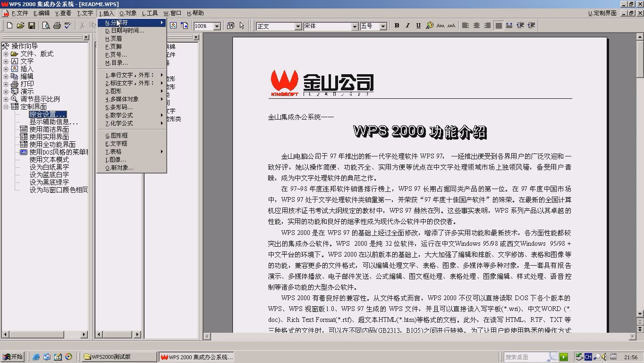Screen dimensions: 644x363
Task: Click the document vertical scrollbar down arrow
Action: [640, 314]
